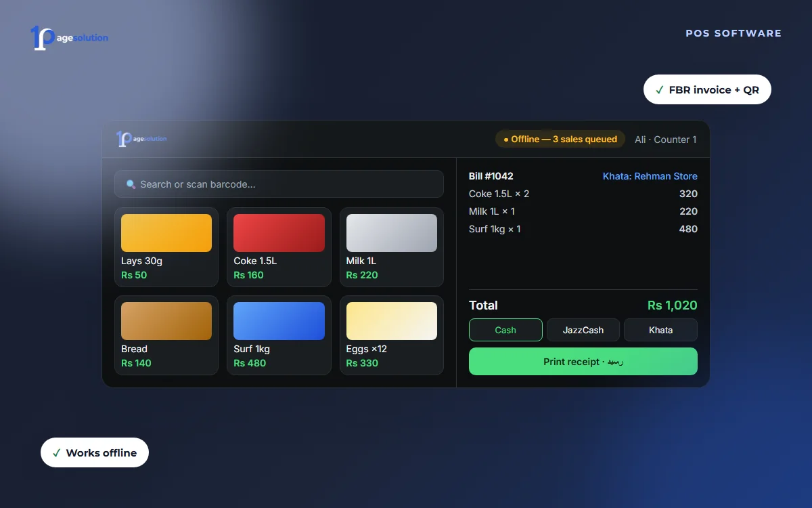Viewport: 812px width, 508px height.
Task: Click the Rs 220 price under Milk
Action: [362, 275]
